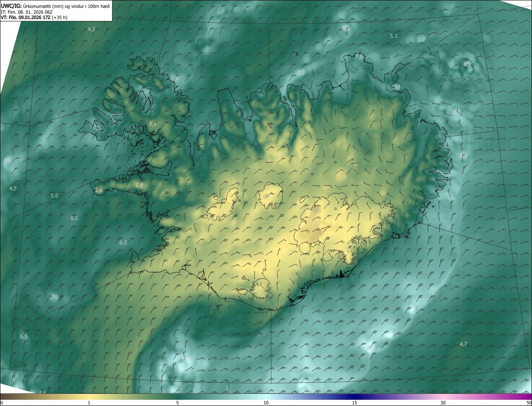The height and width of the screenshot is (406, 532).
Task: Click the color scale tick label 10
Action: 266,403
